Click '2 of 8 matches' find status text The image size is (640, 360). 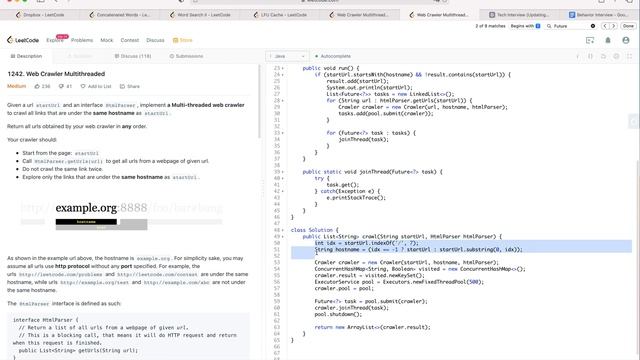click(x=490, y=26)
